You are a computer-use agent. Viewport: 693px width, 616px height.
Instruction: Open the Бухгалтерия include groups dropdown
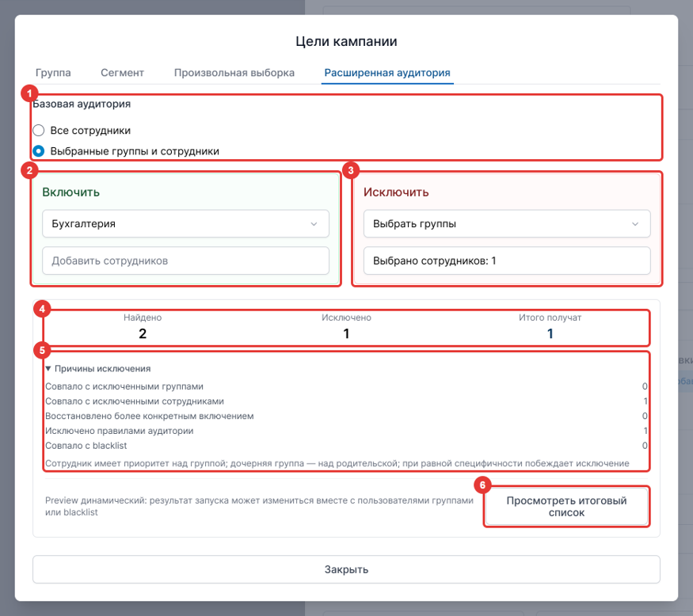pyautogui.click(x=185, y=223)
